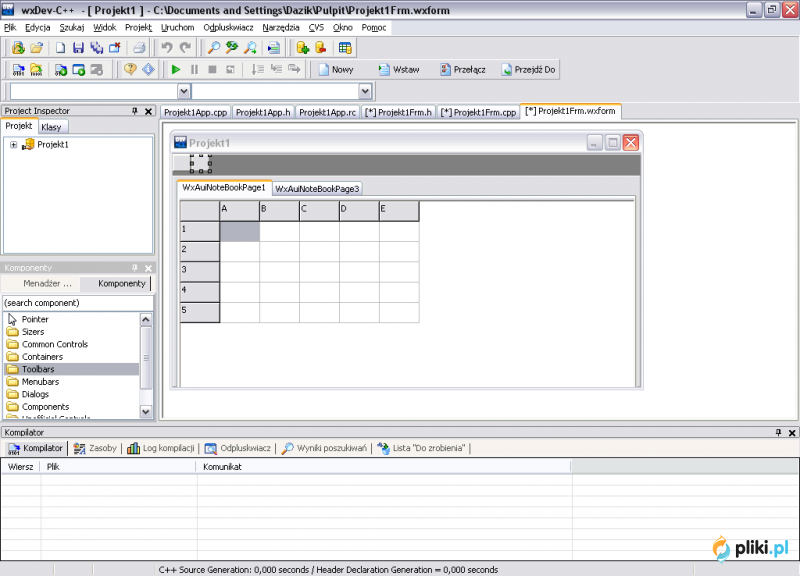This screenshot has width=800, height=576.
Task: Print the current document
Action: [139, 48]
